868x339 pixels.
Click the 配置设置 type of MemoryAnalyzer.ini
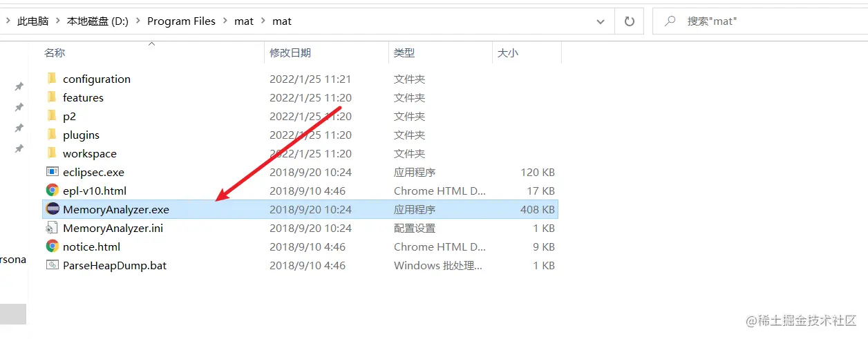415,228
